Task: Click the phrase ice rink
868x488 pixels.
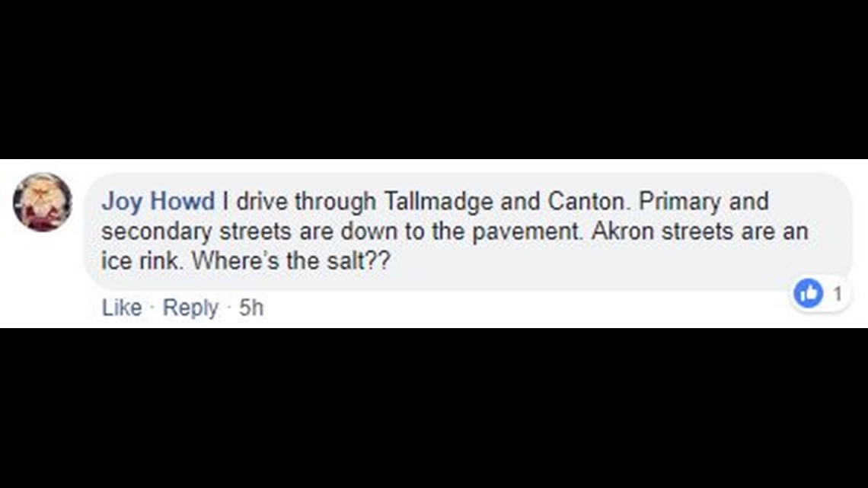Action: tap(142, 260)
